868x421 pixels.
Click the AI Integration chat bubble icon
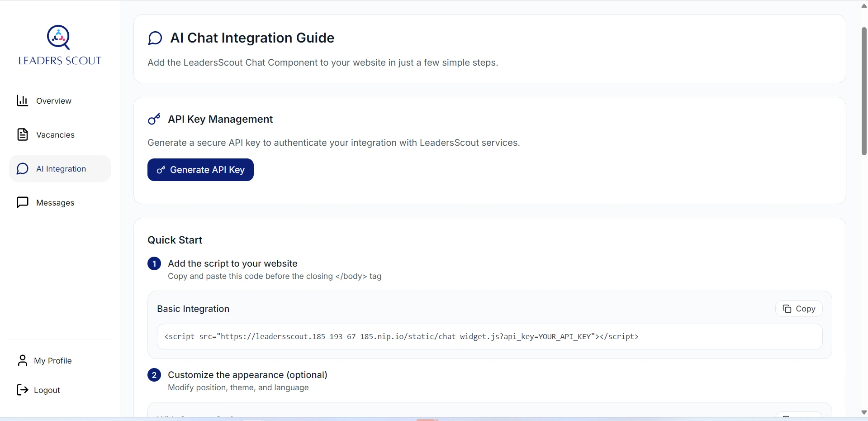point(23,169)
